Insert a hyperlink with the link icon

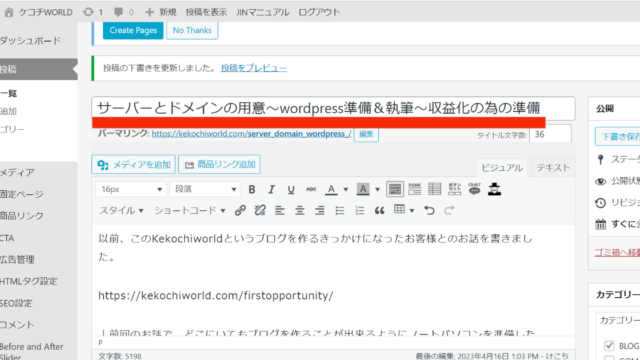click(x=240, y=211)
